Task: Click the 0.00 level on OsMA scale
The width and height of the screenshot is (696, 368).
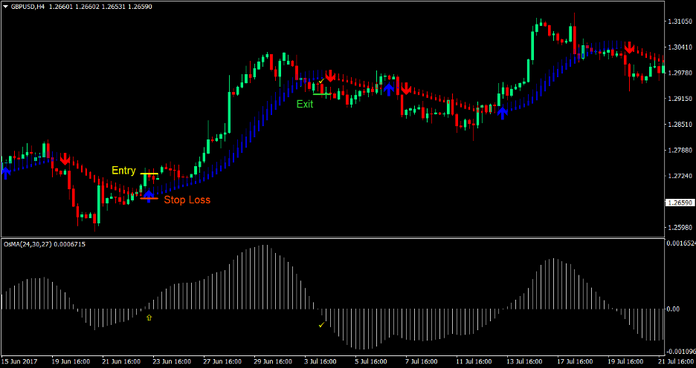Action: coord(673,309)
